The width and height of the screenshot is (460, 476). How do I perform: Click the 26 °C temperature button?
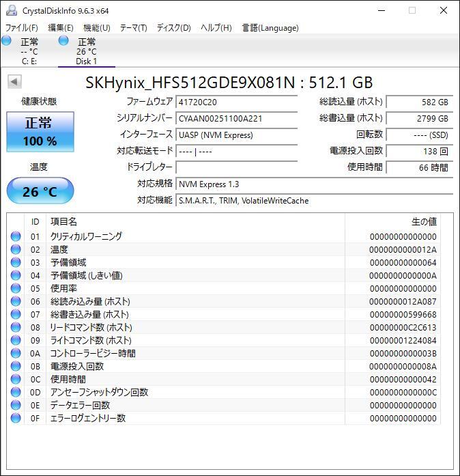[40, 191]
